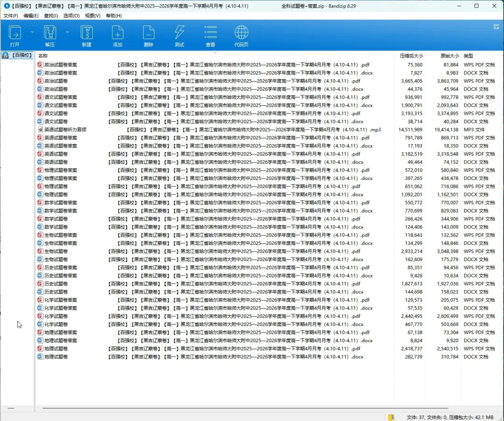Click the PDF icon of 化学试题卷 .pdf
Viewport: 504px width, 421px height.
point(40,316)
